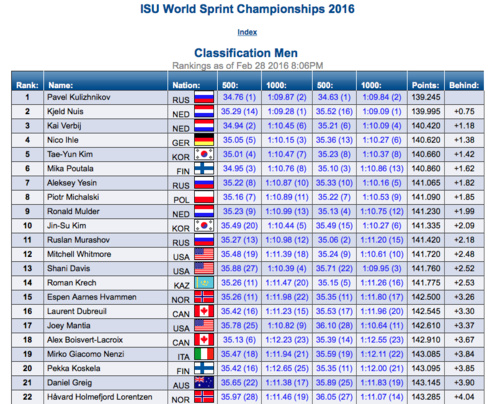Click the Australian flag for Daniel Greig
Screen dimensions: 500x404
[204, 383]
